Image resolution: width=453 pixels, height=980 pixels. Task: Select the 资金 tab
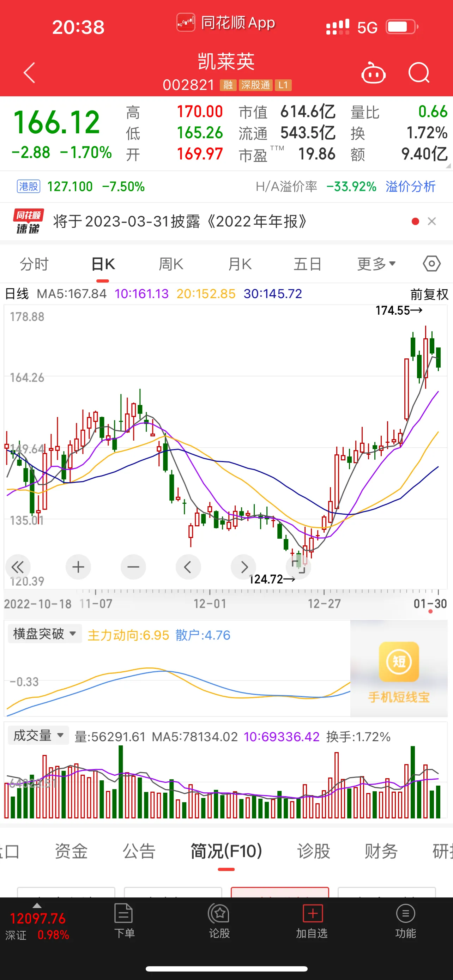pyautogui.click(x=71, y=851)
